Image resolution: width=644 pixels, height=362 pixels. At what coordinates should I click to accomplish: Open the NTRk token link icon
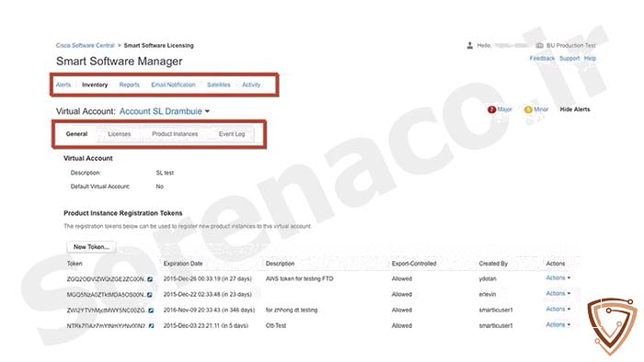click(x=151, y=326)
